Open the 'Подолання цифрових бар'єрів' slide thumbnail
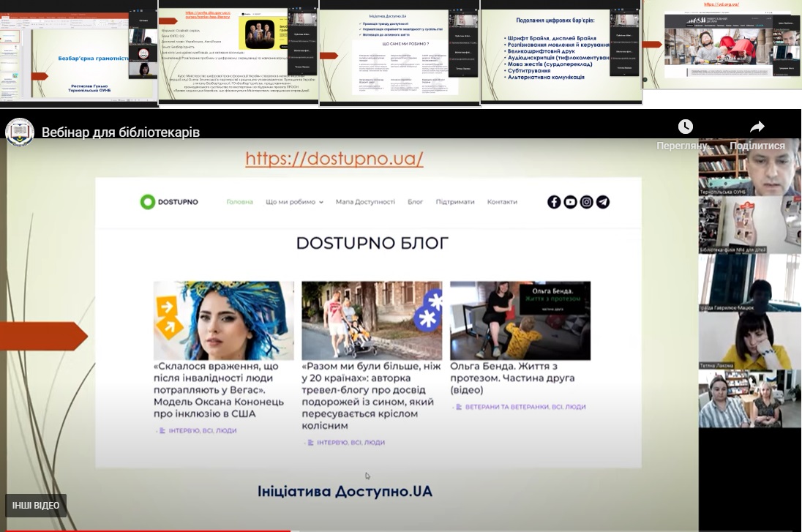The height and width of the screenshot is (532, 802). (561, 52)
